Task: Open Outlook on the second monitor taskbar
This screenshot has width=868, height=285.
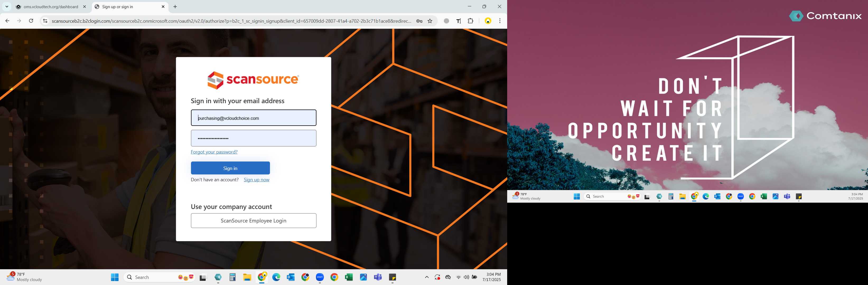Action: pos(717,197)
